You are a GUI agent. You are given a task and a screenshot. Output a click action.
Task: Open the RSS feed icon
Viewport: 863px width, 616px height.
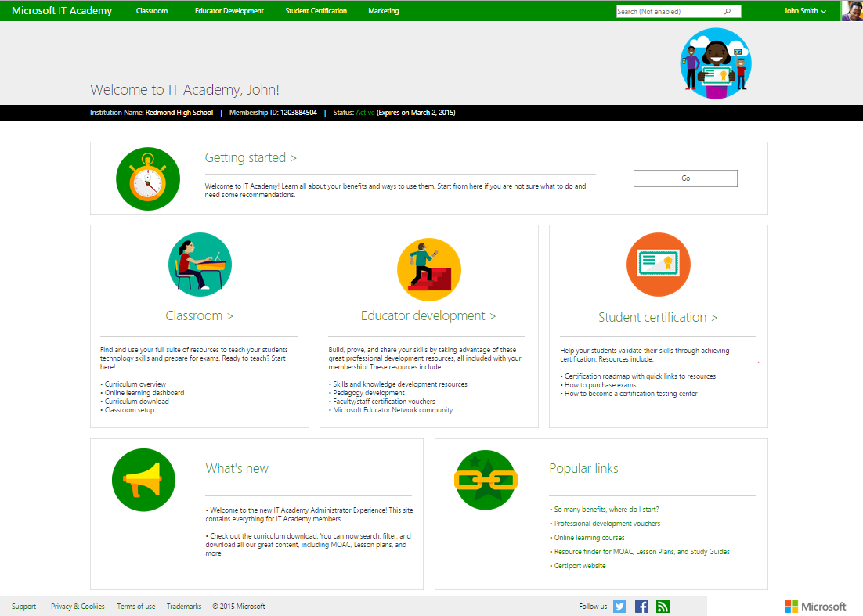[x=663, y=606]
